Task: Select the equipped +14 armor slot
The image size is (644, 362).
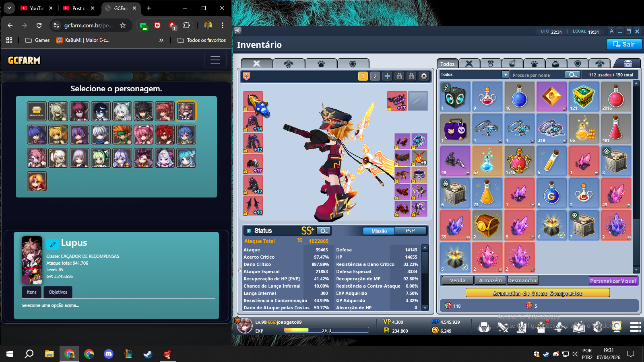Action: tap(253, 122)
